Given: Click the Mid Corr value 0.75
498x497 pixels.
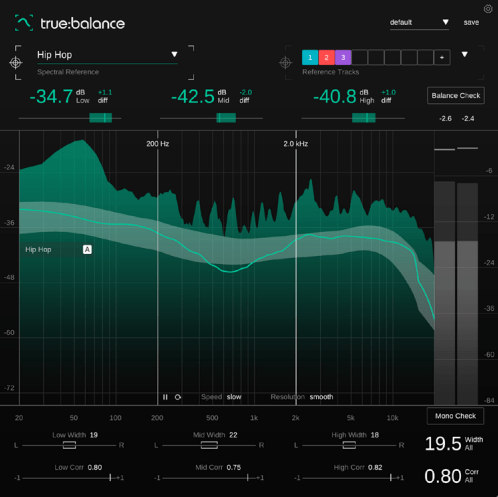Looking at the screenshot, I should click(234, 467).
